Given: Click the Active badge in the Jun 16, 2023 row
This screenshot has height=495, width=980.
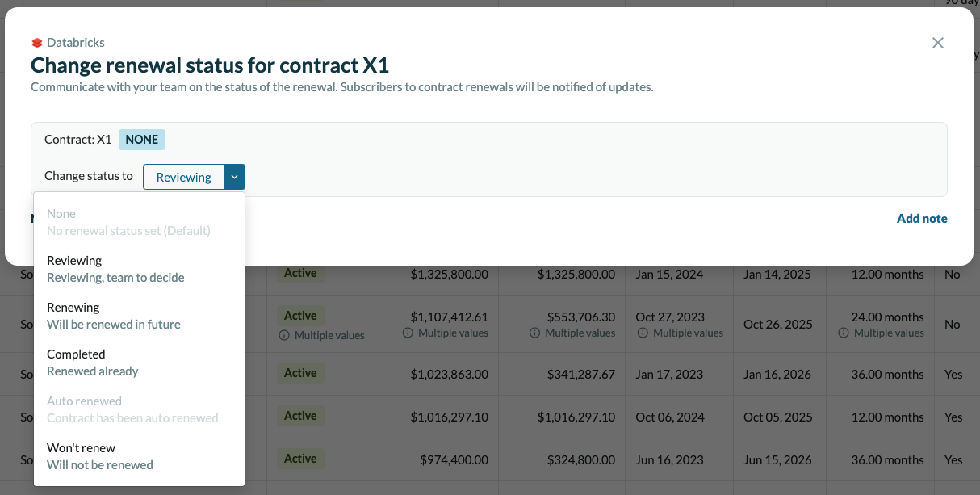Looking at the screenshot, I should [299, 458].
